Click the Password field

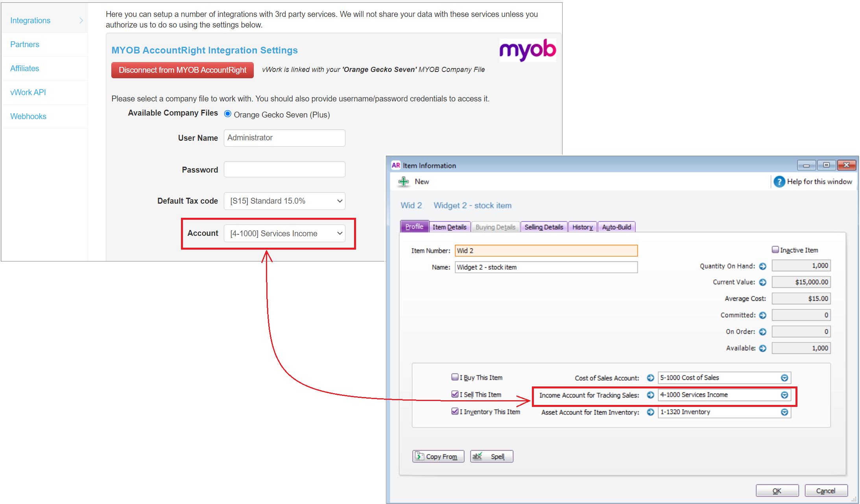click(284, 169)
